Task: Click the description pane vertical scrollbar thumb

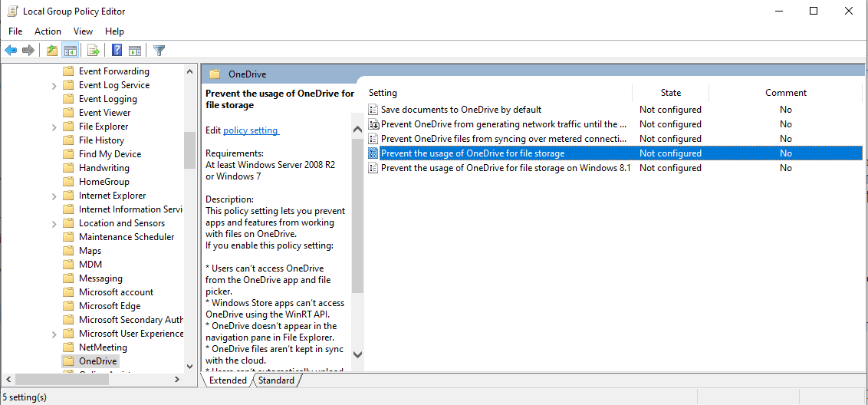Action: pos(357,215)
